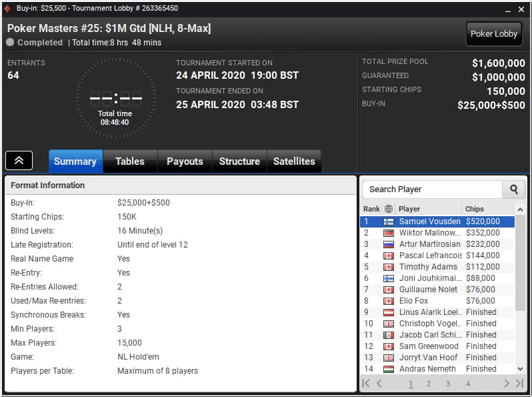The image size is (532, 397).
Task: View the Satellites tab
Action: (294, 161)
